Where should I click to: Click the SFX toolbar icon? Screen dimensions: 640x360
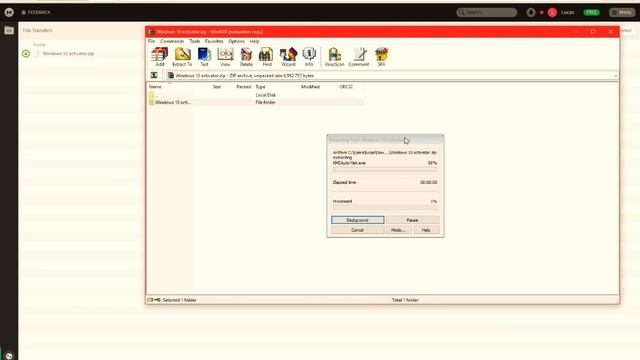click(381, 57)
